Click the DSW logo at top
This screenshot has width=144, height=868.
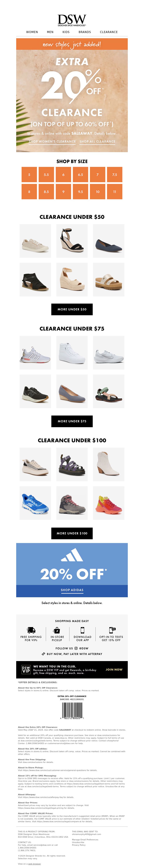tap(72, 20)
